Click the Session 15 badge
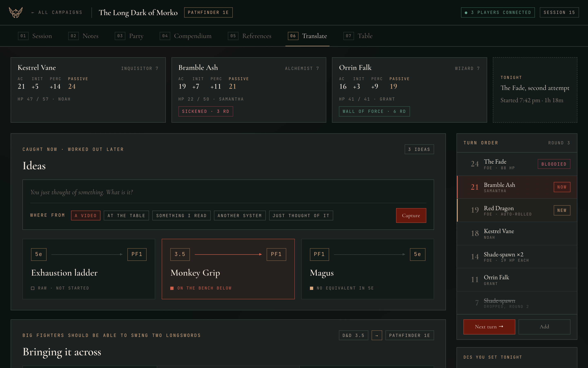588x368 pixels. point(559,12)
